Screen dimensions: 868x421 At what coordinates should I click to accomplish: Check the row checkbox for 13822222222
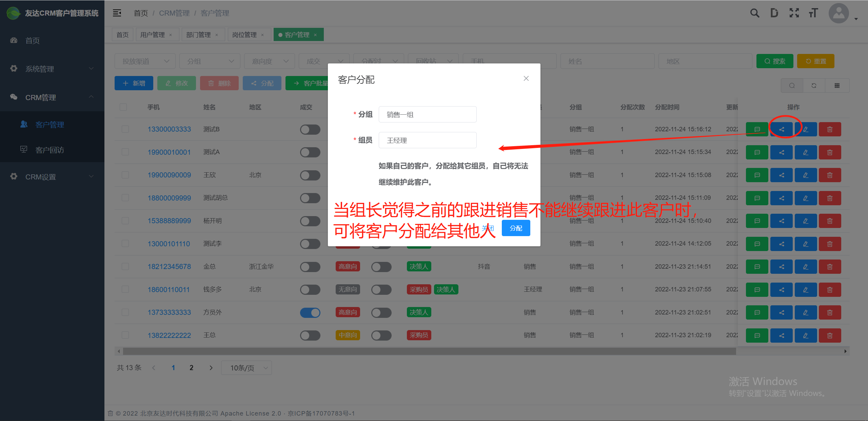click(x=125, y=335)
